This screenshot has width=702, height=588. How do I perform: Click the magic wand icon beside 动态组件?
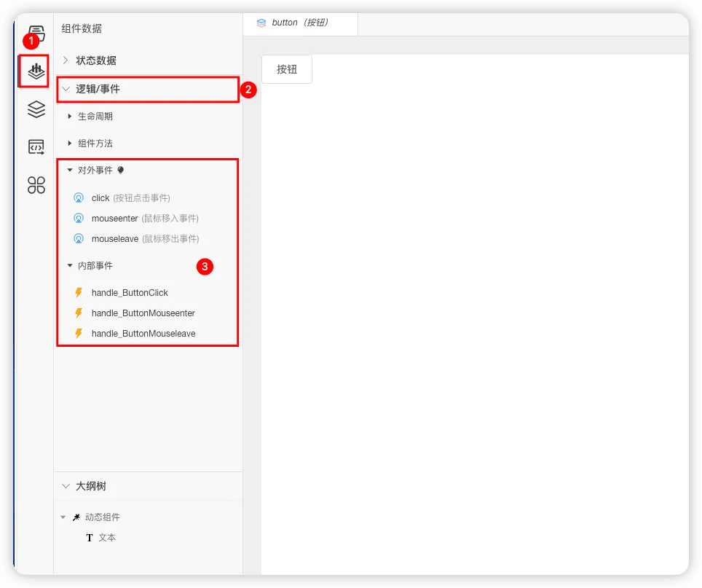coord(76,517)
